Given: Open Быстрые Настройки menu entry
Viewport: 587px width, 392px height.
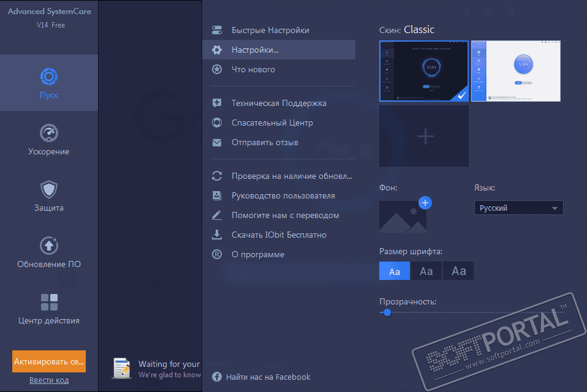Looking at the screenshot, I should pyautogui.click(x=279, y=30).
